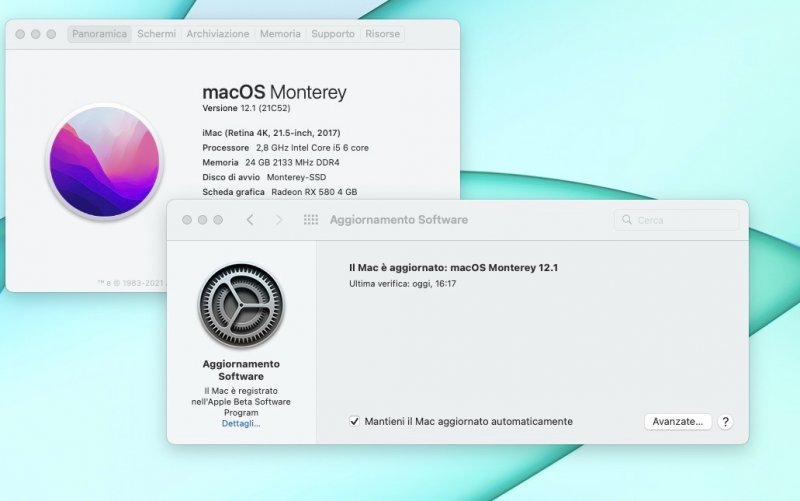The image size is (800, 501).
Task: Click the 24 GB 2133 MHz DDR4 value
Action: (292, 163)
